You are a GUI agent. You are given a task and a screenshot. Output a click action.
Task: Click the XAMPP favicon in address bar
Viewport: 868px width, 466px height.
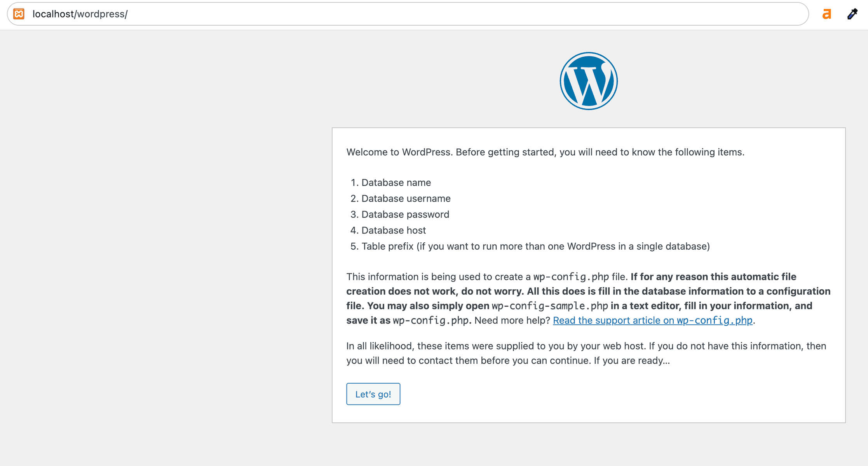tap(19, 14)
